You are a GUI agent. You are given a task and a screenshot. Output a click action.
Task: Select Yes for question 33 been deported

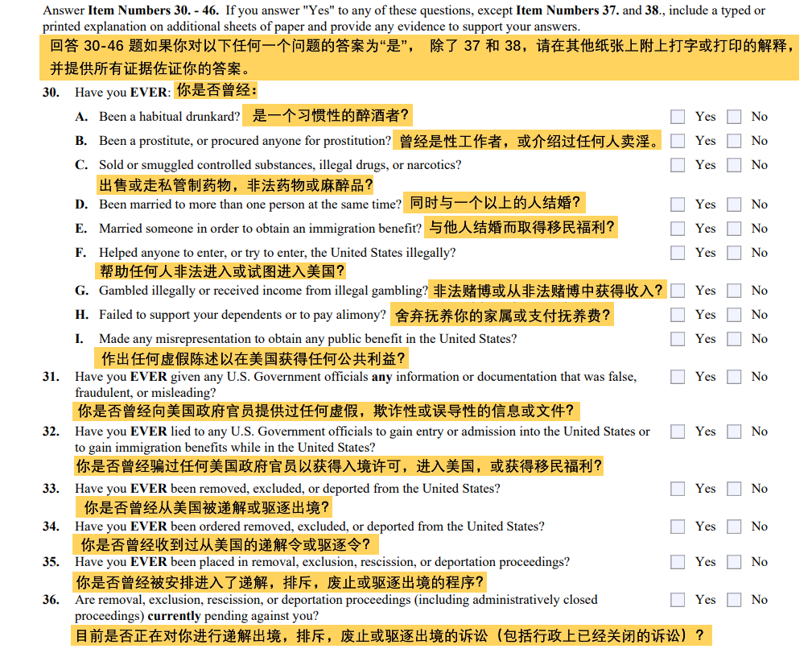point(678,489)
